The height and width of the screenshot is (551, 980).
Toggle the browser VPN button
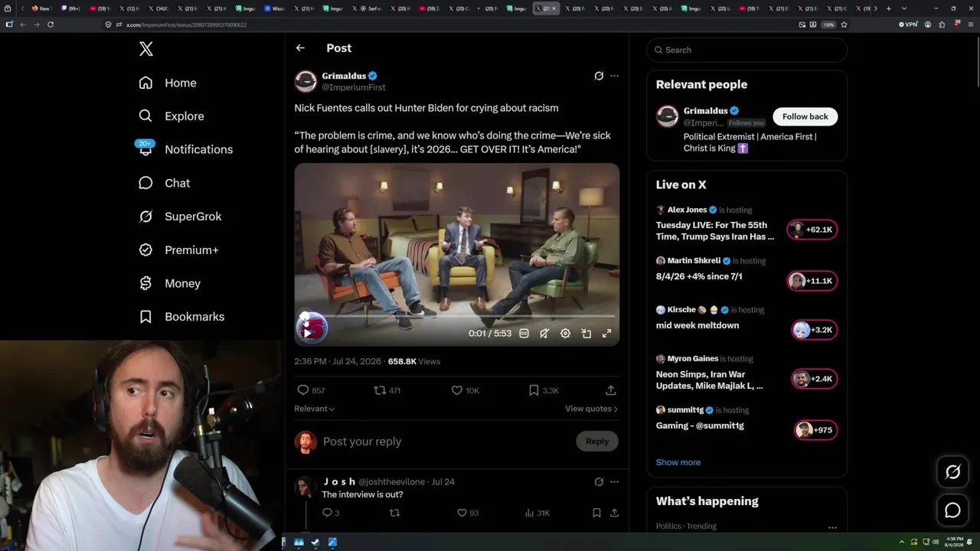[908, 24]
